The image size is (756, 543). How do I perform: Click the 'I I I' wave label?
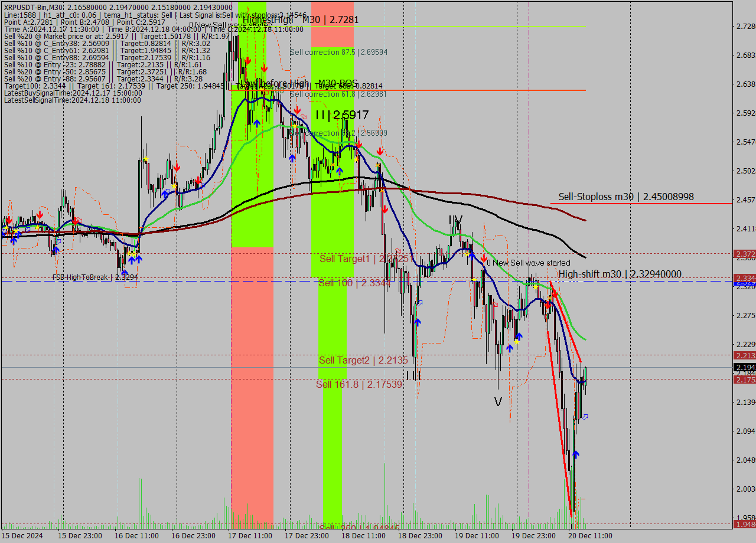coord(413,375)
